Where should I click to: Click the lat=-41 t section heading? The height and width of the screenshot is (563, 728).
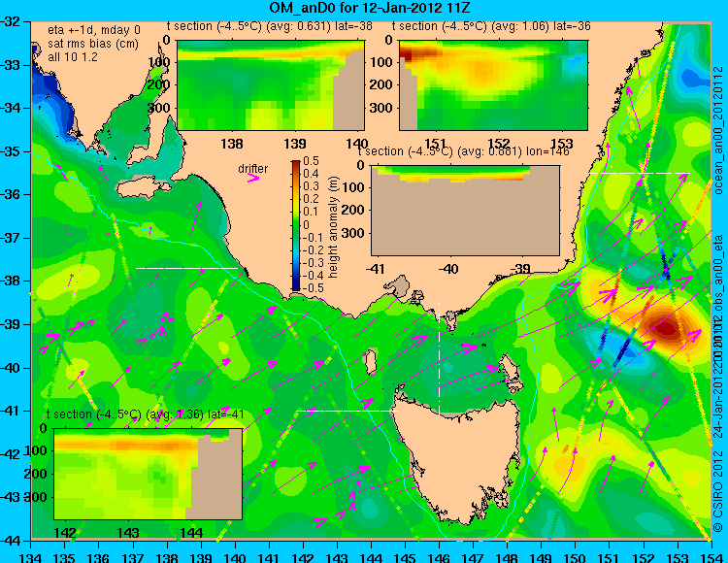tap(146, 414)
